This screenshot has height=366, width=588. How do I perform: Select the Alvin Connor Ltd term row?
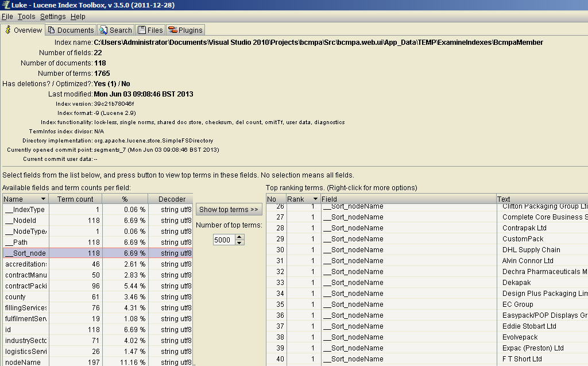427,260
